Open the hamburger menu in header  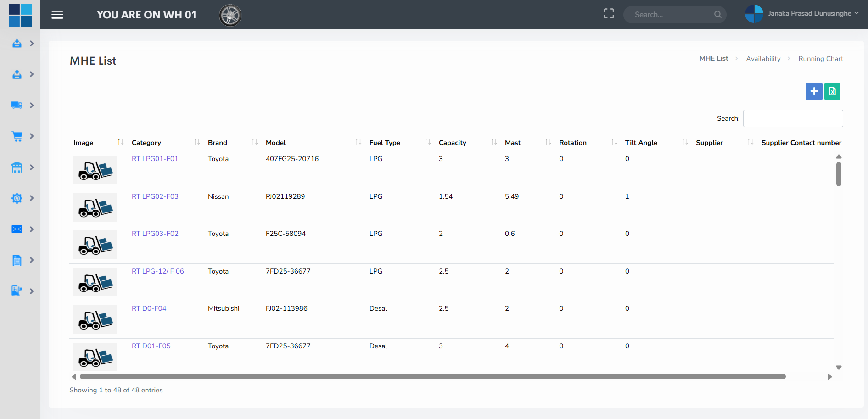pos(57,15)
